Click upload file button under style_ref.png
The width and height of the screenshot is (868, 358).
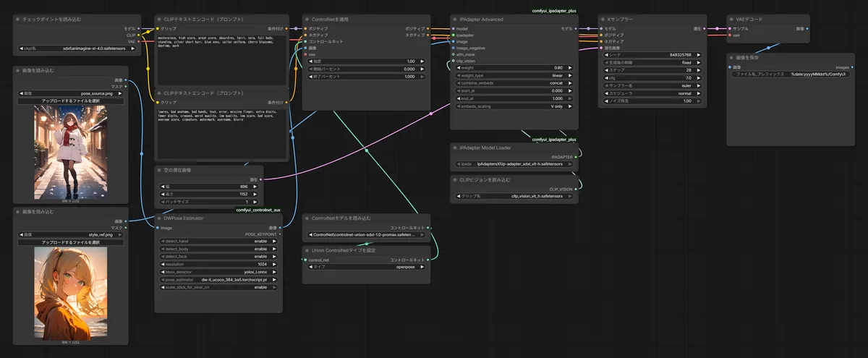(71, 242)
